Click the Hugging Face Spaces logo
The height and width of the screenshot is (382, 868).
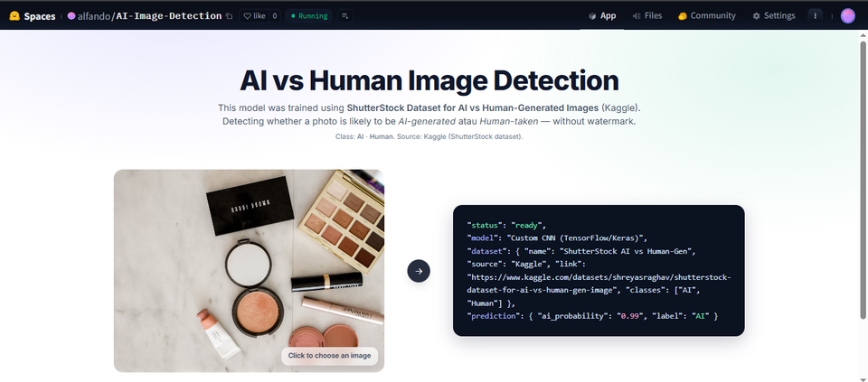[x=14, y=15]
